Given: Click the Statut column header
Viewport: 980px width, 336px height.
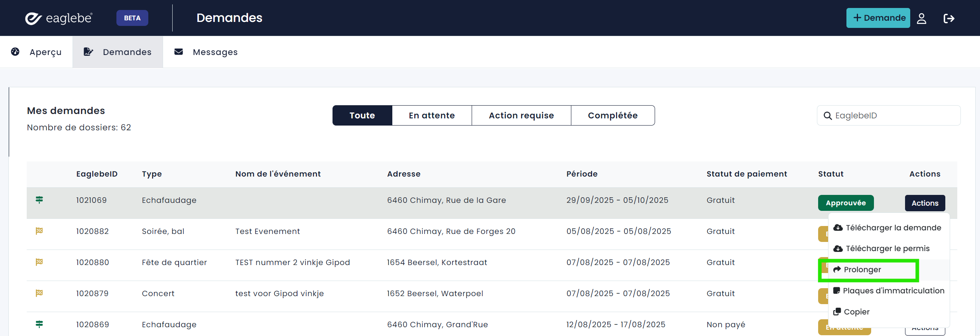Looking at the screenshot, I should point(831,174).
